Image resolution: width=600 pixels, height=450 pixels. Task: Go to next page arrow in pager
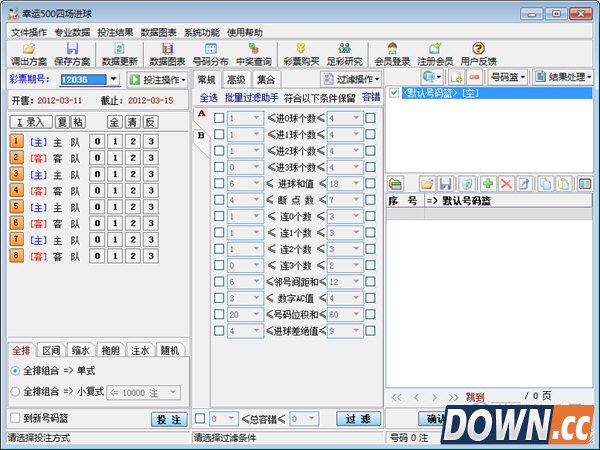point(434,398)
